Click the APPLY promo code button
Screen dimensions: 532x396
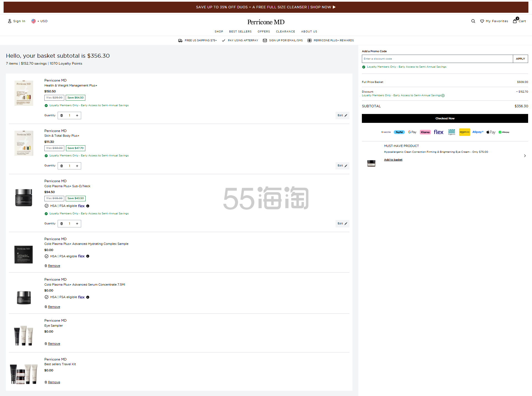click(520, 59)
